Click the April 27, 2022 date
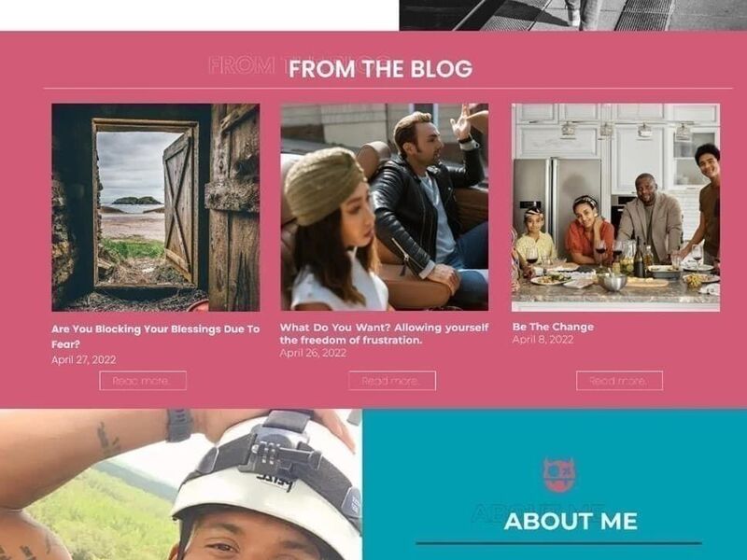This screenshot has height=560, width=747. (x=84, y=359)
